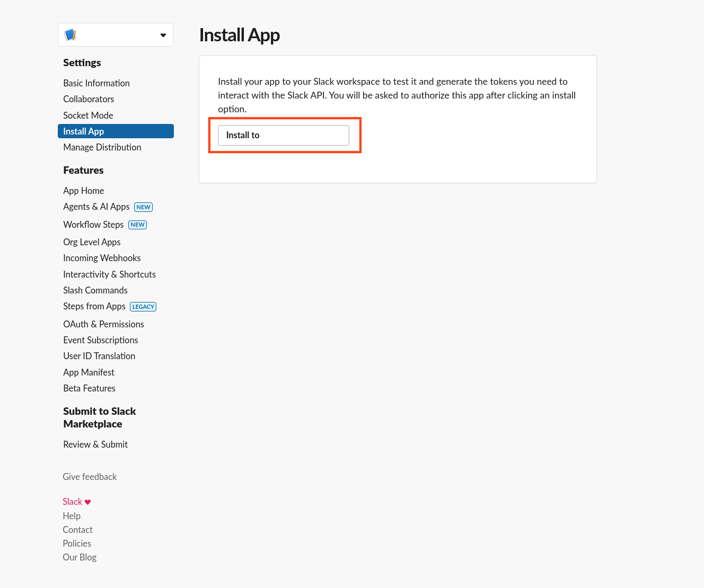Open OAuth & Permissions settings

pos(103,324)
